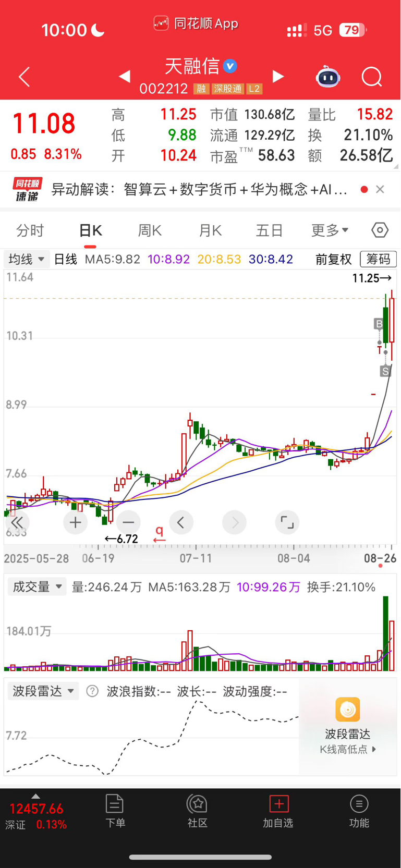Open the 同花顺速递 news logo

28,189
